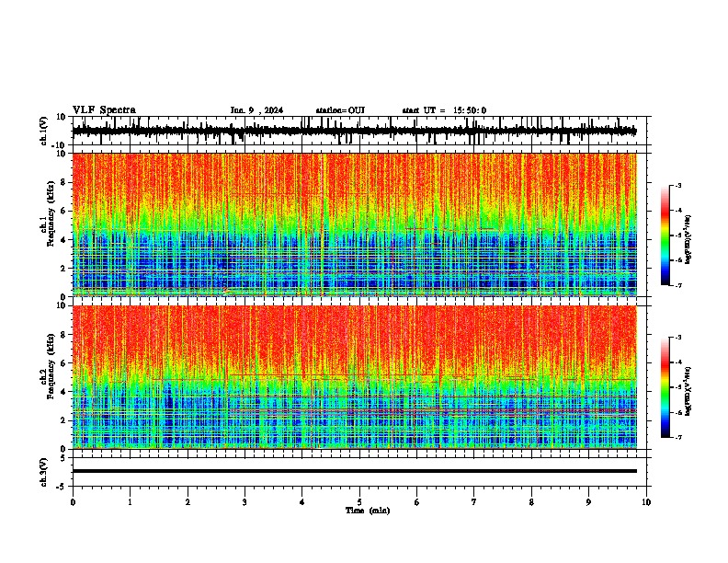Click the log(PSD) label beside ch.2 color scale
The image size is (728, 563).
[x=688, y=392]
